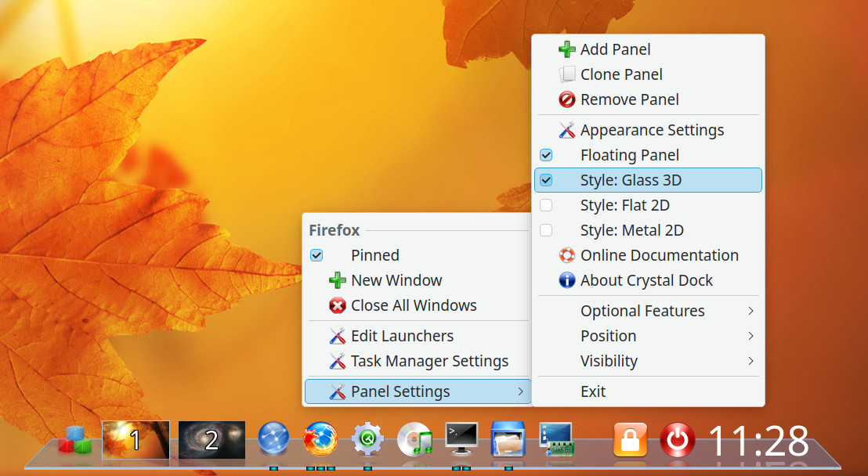Select Panel Settings in the Firefox menu

coord(402,391)
